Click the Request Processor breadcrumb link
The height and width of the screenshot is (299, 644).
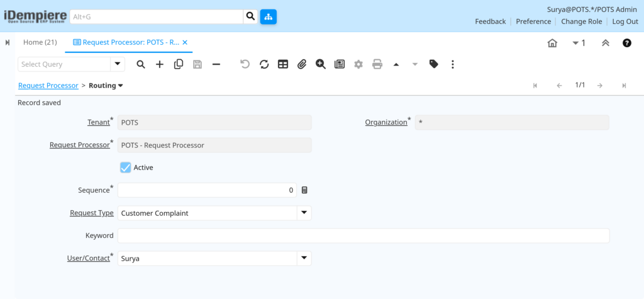tap(48, 86)
